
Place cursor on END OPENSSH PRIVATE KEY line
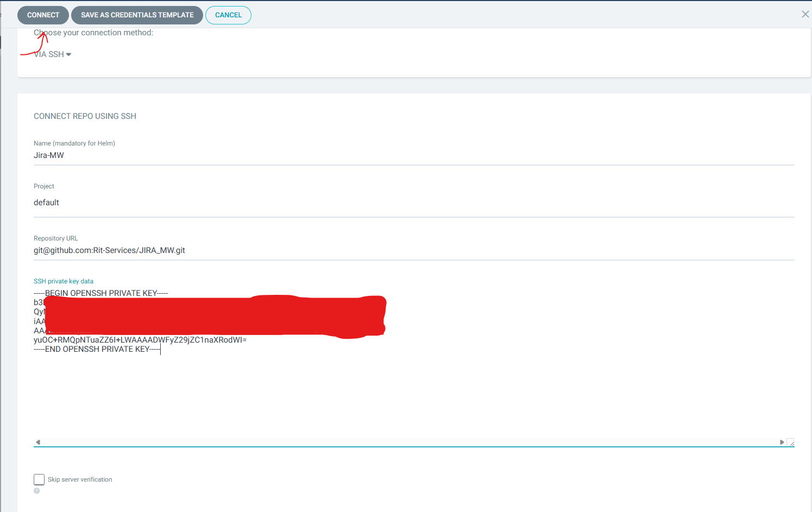(97, 349)
